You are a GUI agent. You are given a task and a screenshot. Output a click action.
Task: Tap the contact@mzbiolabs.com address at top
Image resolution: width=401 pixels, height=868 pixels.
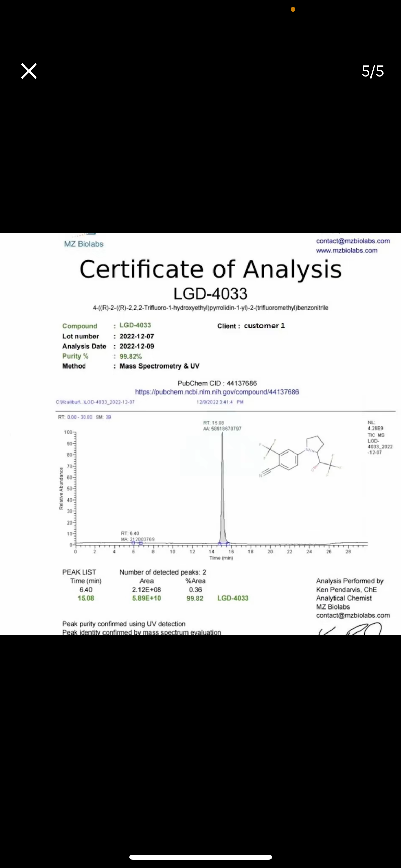(353, 241)
